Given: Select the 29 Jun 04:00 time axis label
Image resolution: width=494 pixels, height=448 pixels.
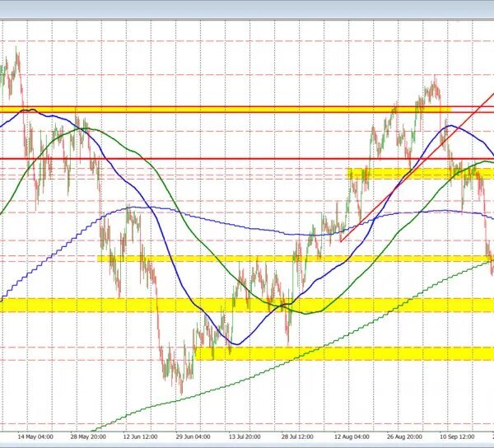Looking at the screenshot, I should click(x=193, y=437).
